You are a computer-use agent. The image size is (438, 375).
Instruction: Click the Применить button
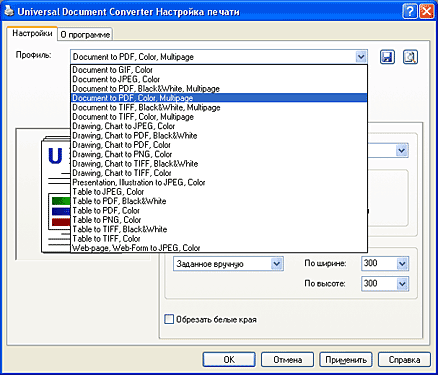[346, 360]
